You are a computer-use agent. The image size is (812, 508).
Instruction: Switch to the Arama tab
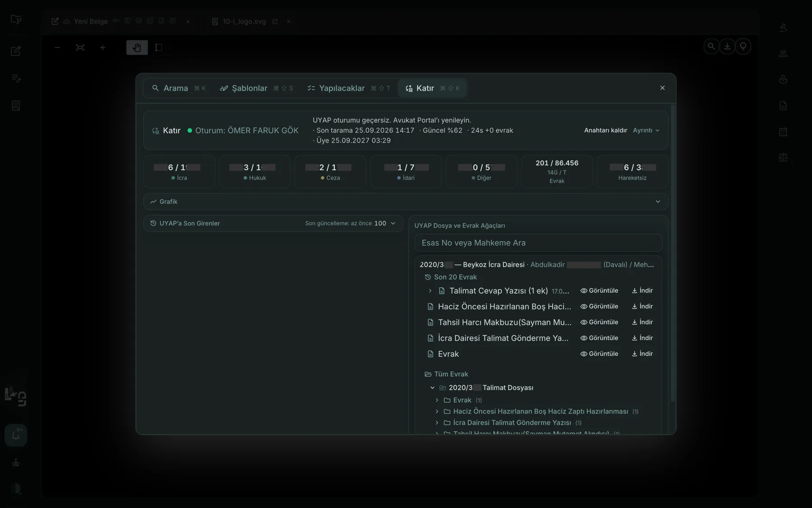(x=179, y=88)
